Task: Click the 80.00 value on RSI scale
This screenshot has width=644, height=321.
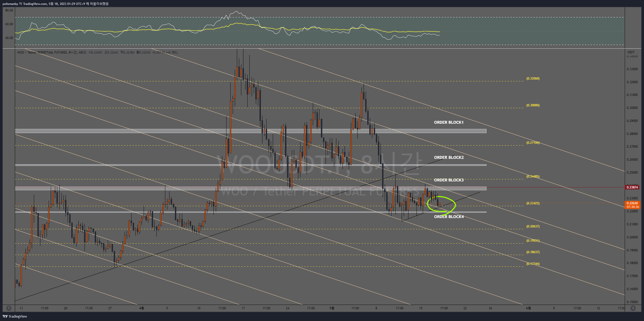Action: (9, 10)
